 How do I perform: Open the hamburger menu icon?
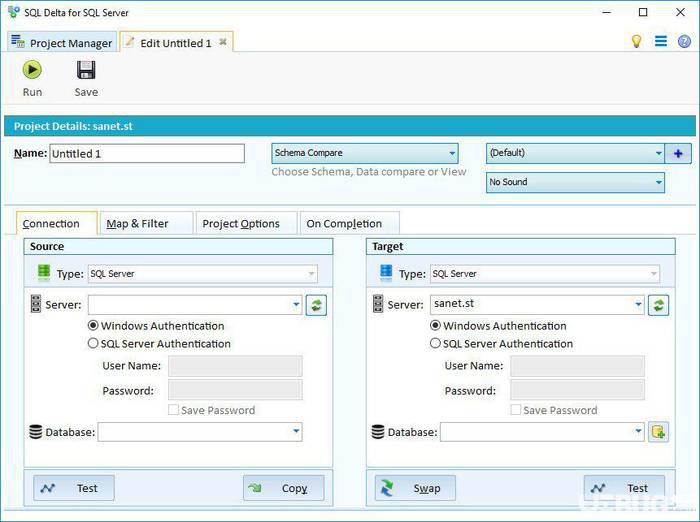coord(661,41)
